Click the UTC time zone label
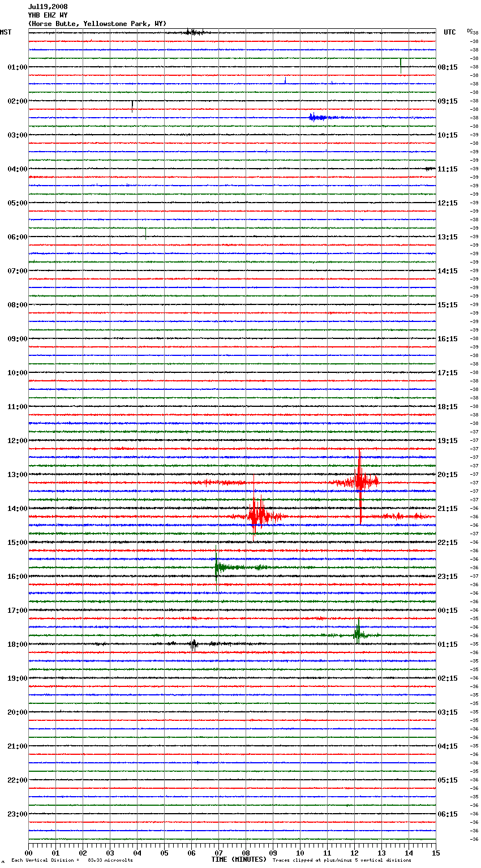The image size is (481, 868). pyautogui.click(x=450, y=32)
